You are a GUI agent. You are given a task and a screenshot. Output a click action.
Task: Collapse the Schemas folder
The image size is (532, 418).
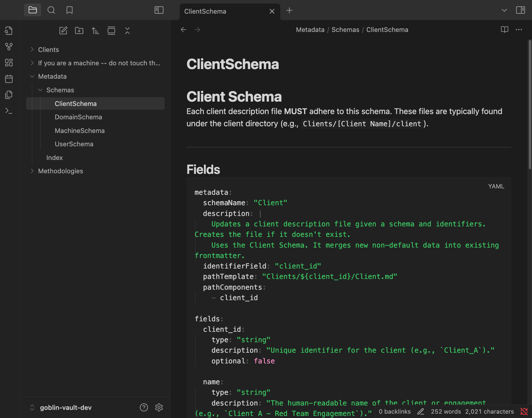click(x=60, y=90)
